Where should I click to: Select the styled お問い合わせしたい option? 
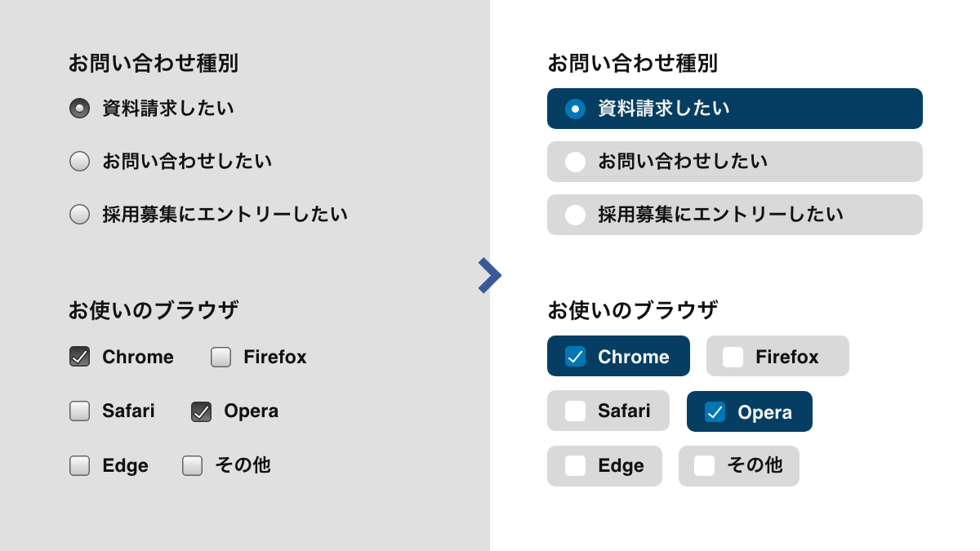(734, 162)
